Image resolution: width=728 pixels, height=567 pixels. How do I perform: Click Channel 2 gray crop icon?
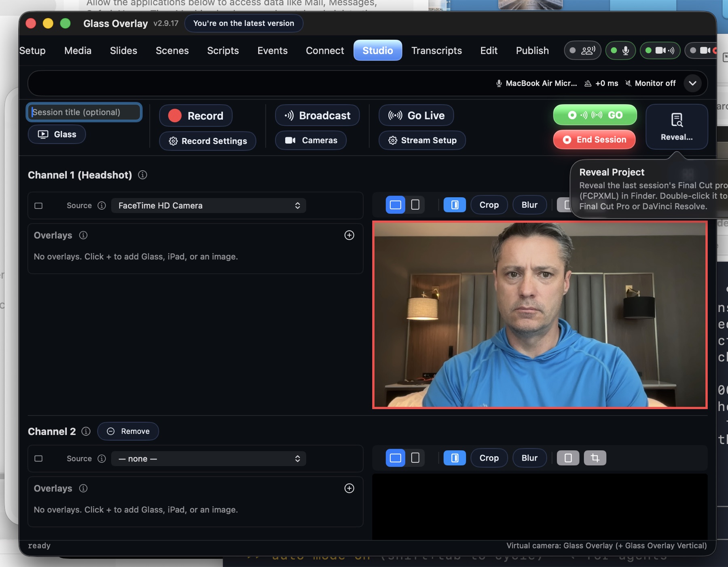tap(595, 458)
